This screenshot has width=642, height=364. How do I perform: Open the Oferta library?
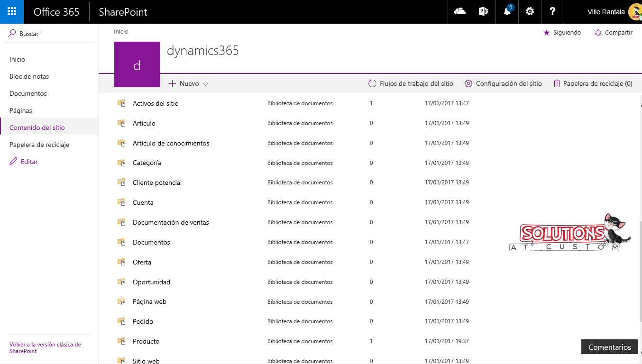[x=142, y=262]
